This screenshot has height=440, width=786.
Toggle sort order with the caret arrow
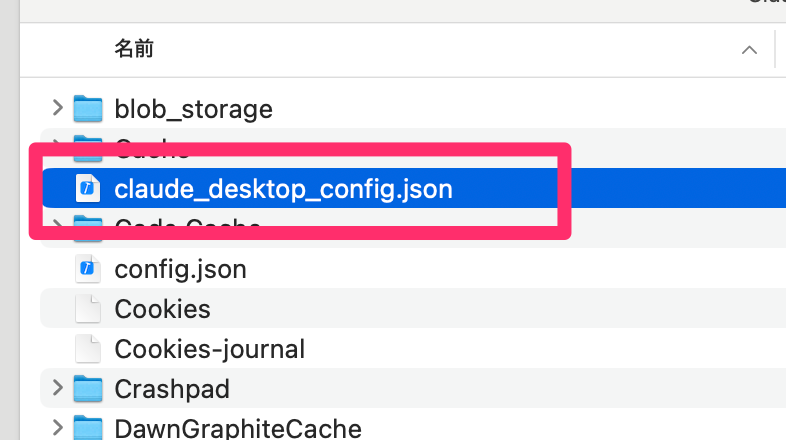749,50
